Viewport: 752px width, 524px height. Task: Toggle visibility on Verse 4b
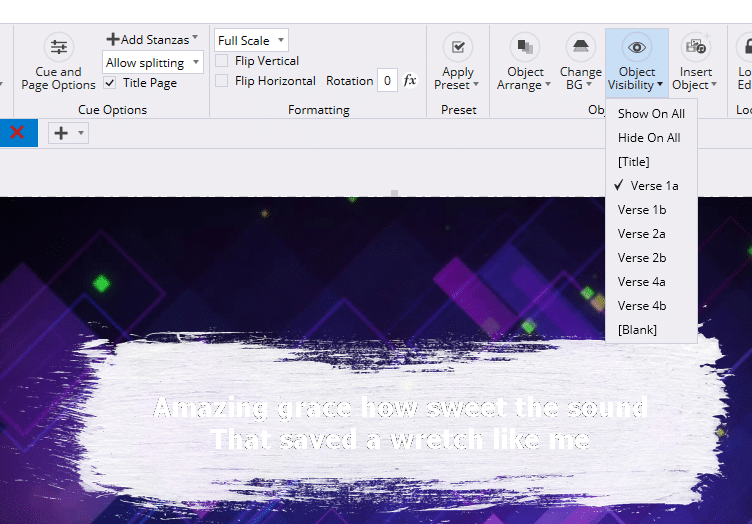[x=651, y=305]
